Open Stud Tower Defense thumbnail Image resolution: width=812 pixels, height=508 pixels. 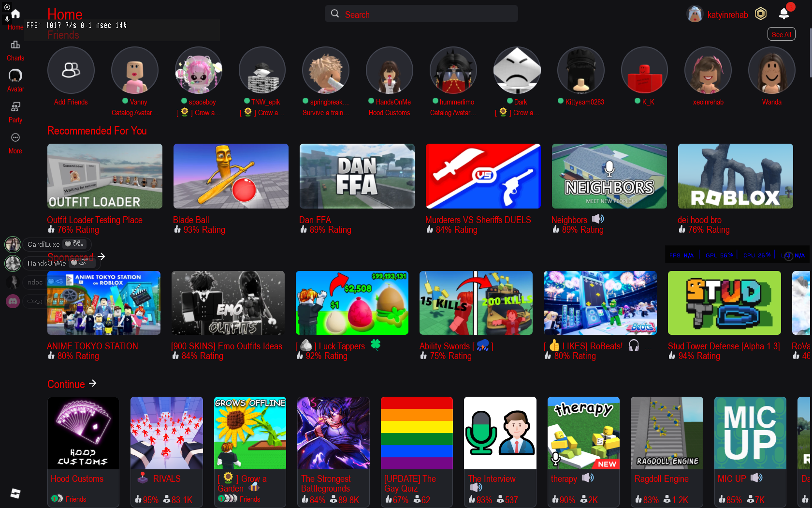coord(725,303)
